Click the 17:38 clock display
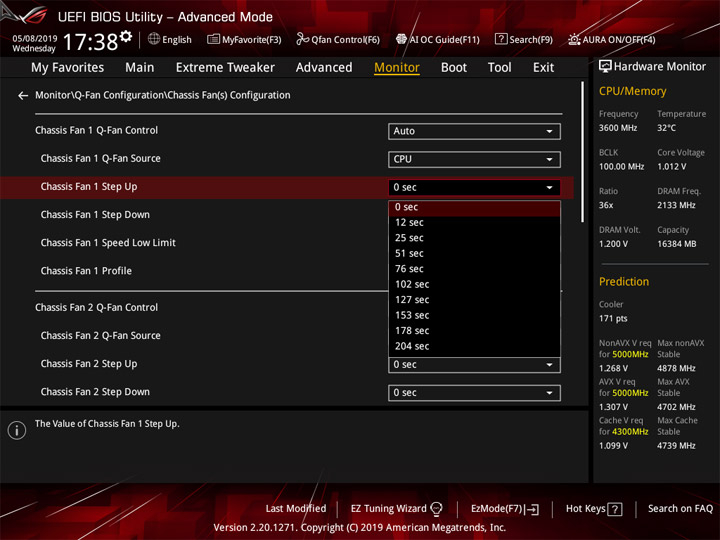The width and height of the screenshot is (720, 540). pos(90,42)
